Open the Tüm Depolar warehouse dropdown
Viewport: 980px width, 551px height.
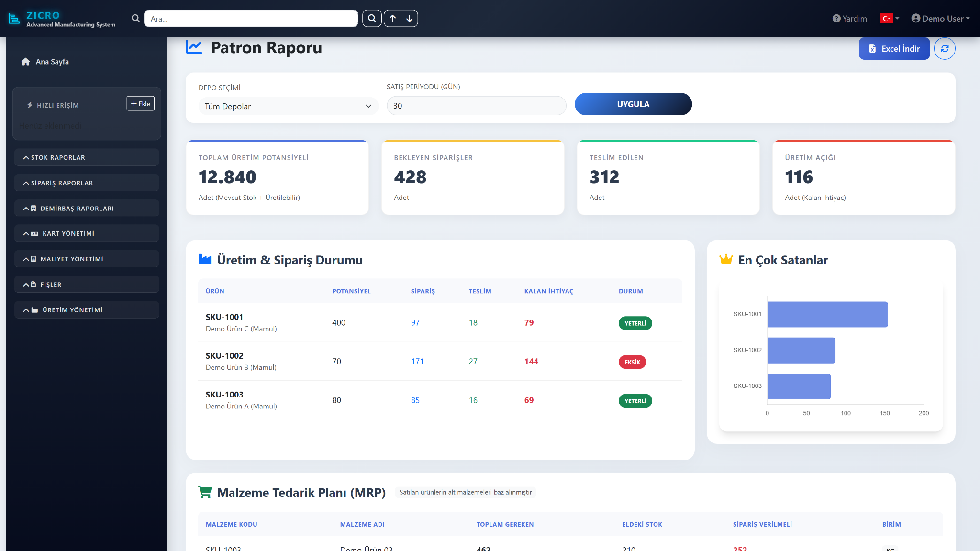tap(289, 106)
